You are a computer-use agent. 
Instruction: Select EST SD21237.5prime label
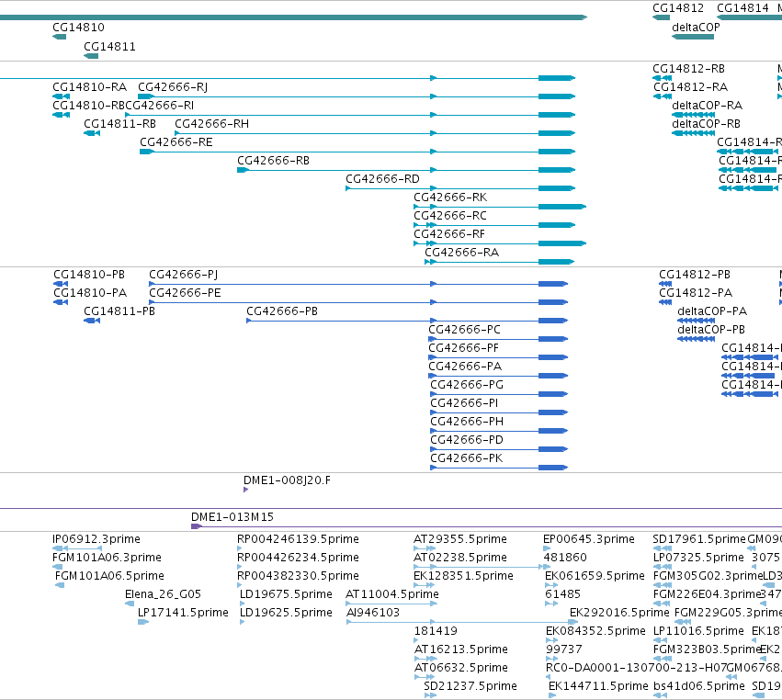470,686
